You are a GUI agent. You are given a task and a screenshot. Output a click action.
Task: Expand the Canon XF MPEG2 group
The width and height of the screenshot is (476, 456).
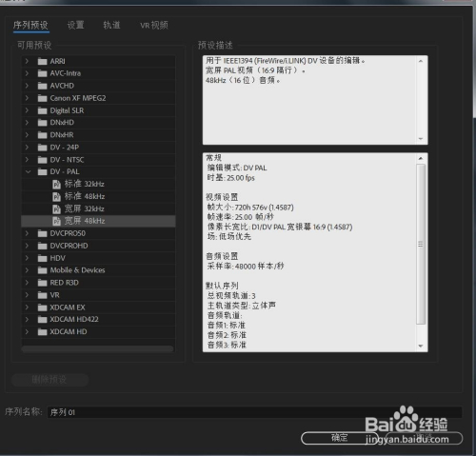(x=27, y=98)
